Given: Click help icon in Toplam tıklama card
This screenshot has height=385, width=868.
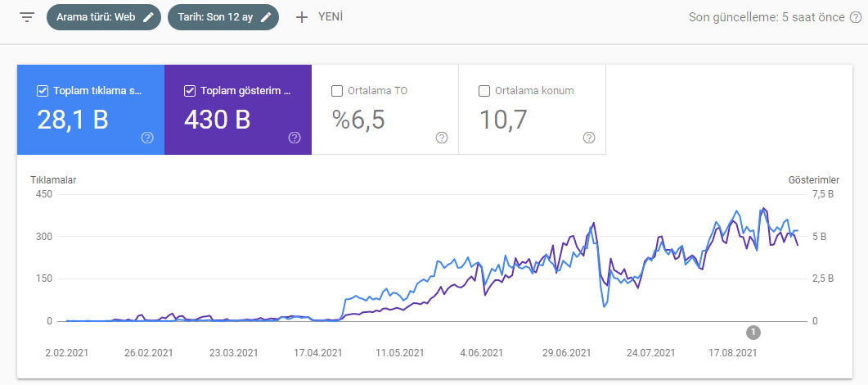Looking at the screenshot, I should tap(147, 138).
